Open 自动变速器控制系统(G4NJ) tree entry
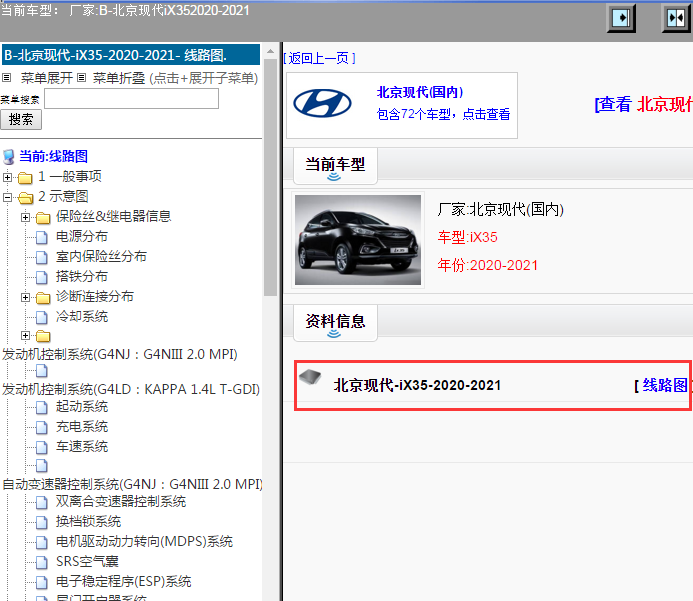Viewport: 693px width, 601px height. coord(132,484)
